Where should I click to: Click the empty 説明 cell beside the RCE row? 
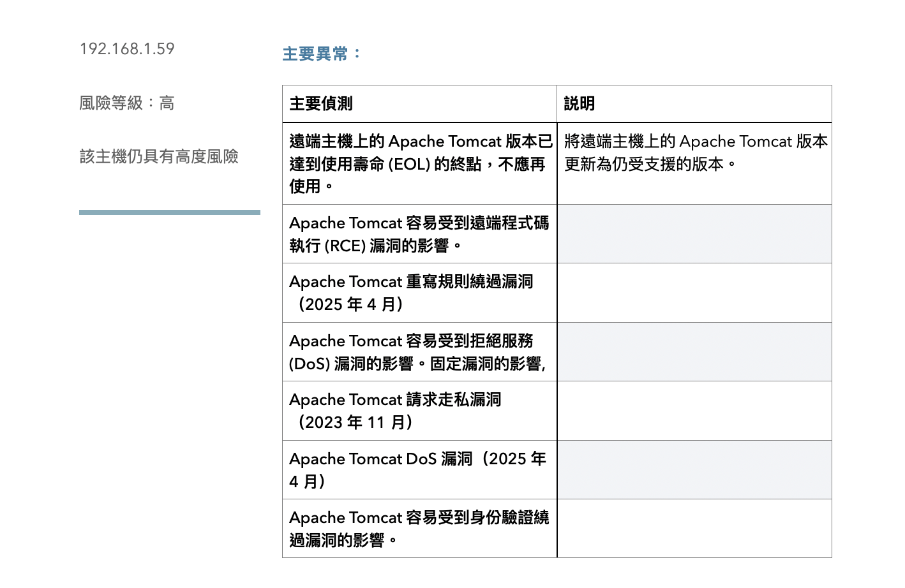(694, 234)
